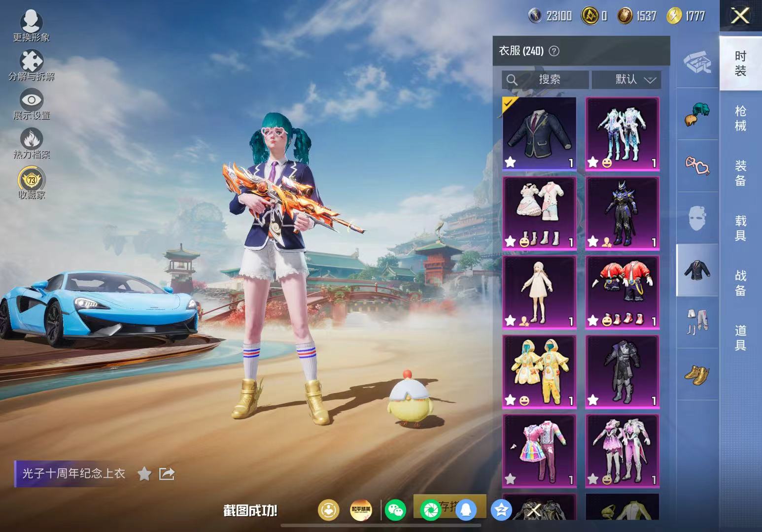Click the yellow lightning currency icon beside 1777
This screenshot has width=762, height=532.
click(674, 16)
